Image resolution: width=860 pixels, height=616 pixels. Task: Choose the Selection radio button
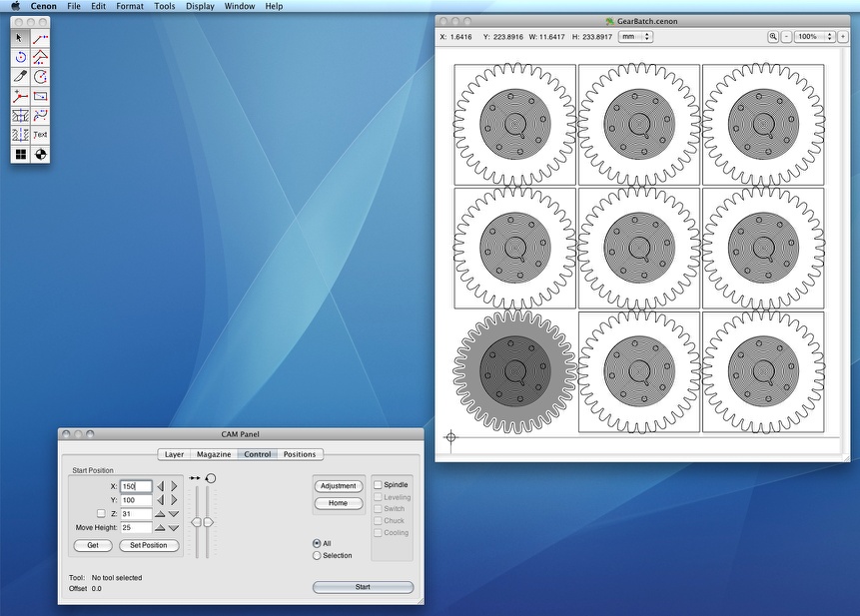[x=318, y=555]
